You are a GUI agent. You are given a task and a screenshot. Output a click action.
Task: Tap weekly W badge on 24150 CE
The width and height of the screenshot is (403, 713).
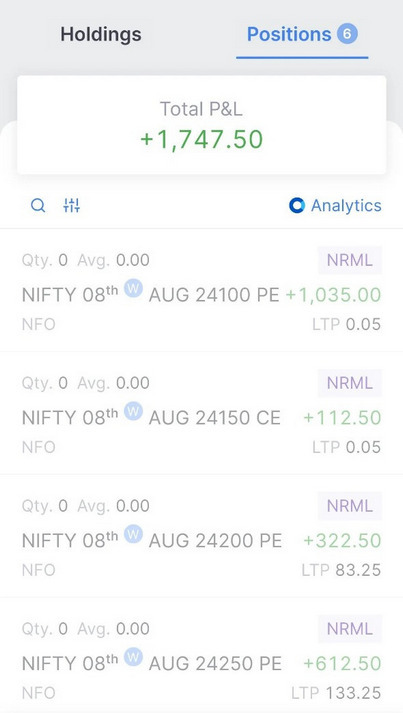pos(133,411)
